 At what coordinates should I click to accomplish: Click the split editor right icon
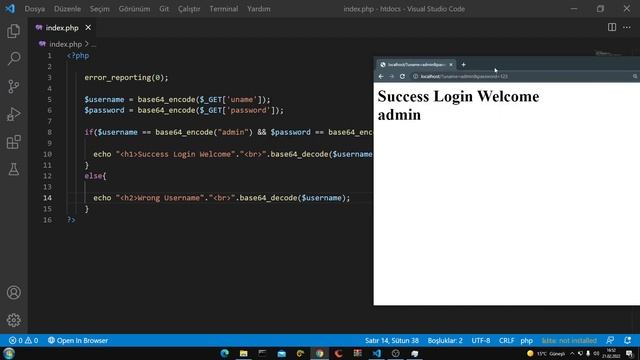(611, 27)
